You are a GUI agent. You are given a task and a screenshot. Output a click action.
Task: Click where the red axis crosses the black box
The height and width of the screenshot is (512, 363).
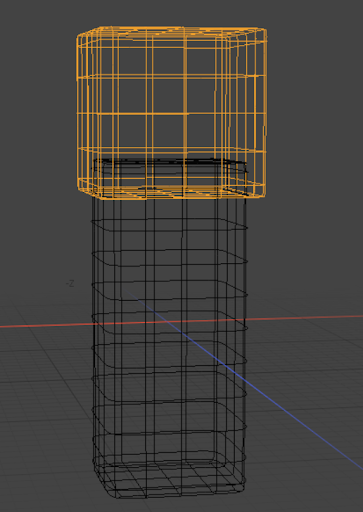click(169, 322)
